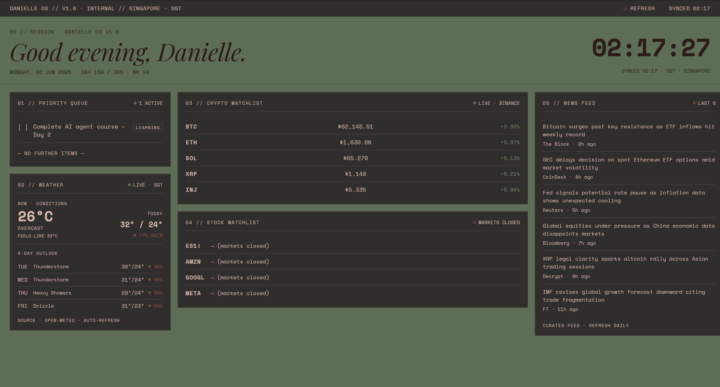The image size is (720, 387).
Task: Open the IMF revises global growth article
Action: tap(624, 296)
